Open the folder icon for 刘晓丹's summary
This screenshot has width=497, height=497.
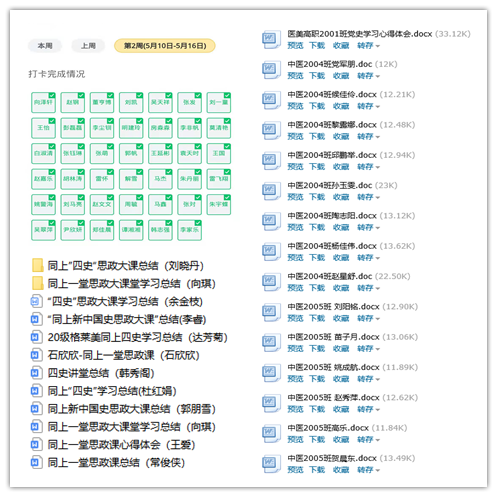tap(38, 265)
